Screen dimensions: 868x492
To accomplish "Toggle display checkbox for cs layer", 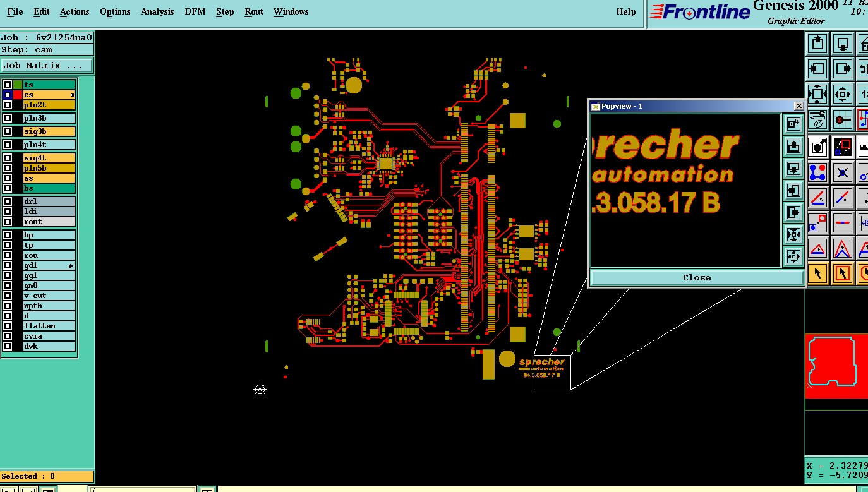I will click(x=8, y=95).
